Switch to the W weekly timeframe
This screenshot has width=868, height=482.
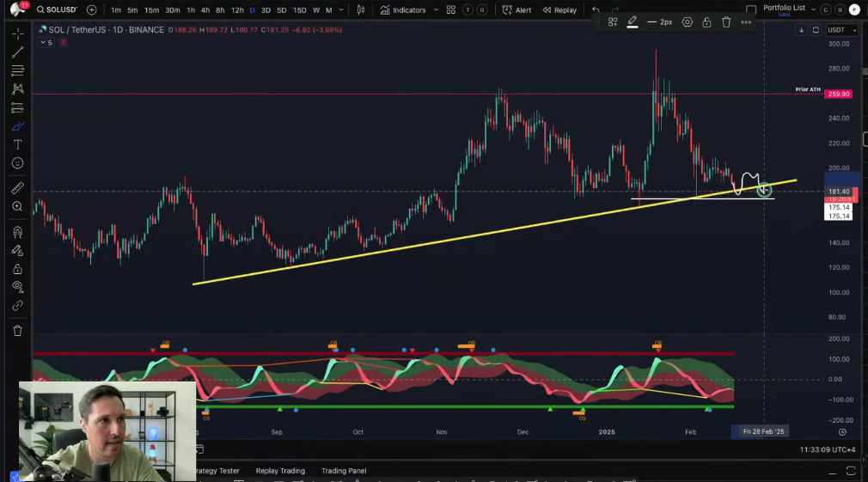316,10
